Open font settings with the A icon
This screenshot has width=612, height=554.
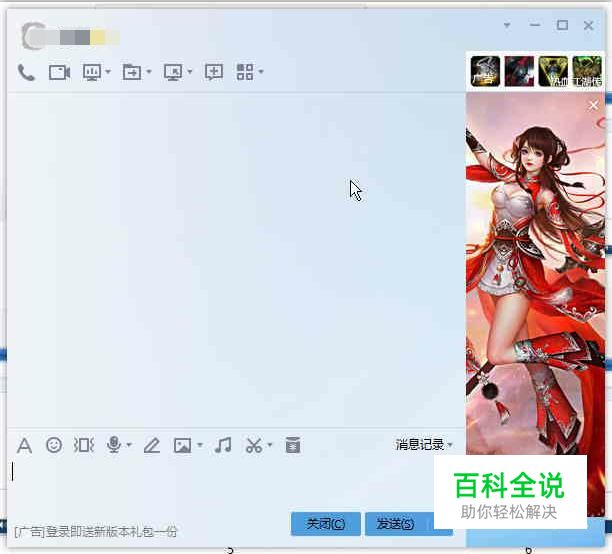point(24,445)
